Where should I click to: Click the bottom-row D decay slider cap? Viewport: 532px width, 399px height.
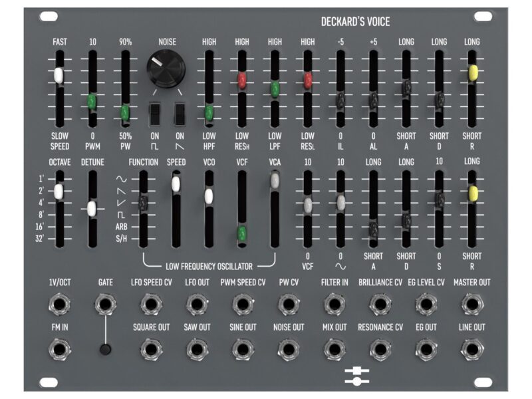coord(406,221)
